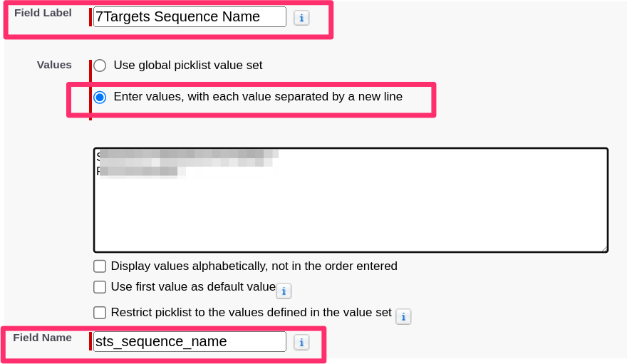The width and height of the screenshot is (627, 364).
Task: Open info icon next to Field Name
Action: (x=301, y=343)
